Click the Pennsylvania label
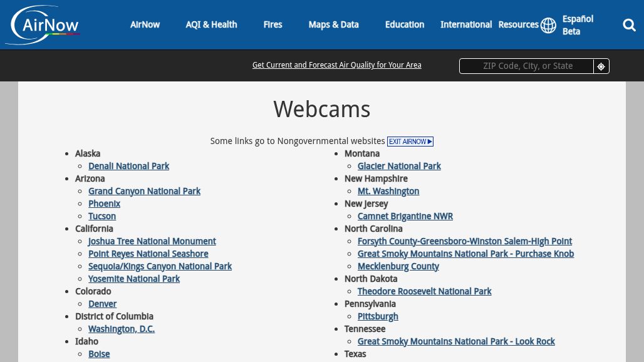Viewport: 644px width, 362px height. [370, 304]
